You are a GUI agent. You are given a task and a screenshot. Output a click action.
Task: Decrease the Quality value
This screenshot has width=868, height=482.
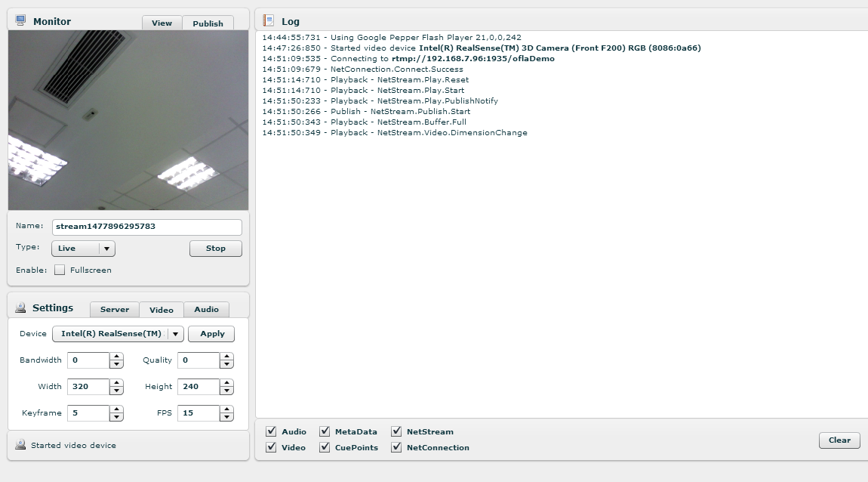pyautogui.click(x=226, y=364)
